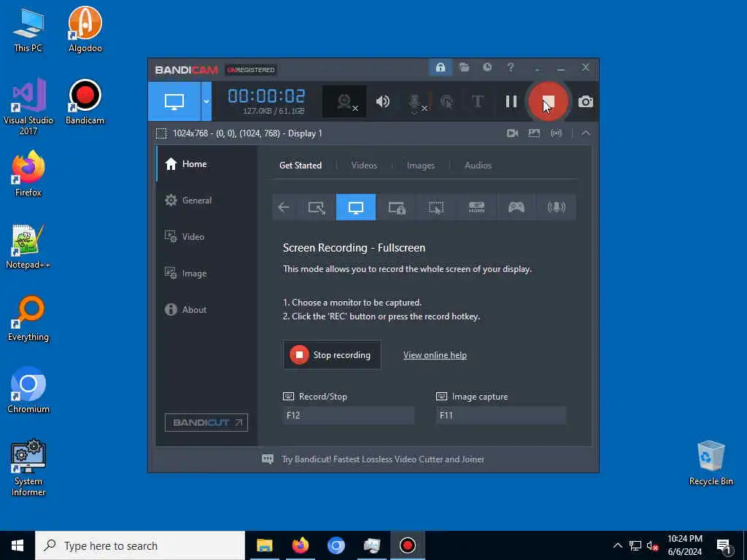Click the selection rectangle icon beside resolution

click(x=161, y=133)
